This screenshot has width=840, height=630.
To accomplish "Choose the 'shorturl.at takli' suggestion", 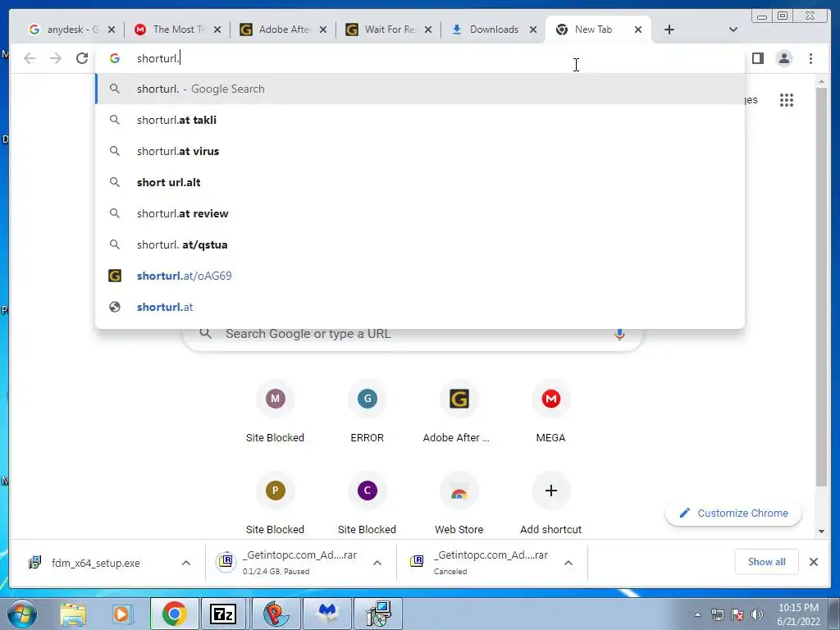I will 420,120.
